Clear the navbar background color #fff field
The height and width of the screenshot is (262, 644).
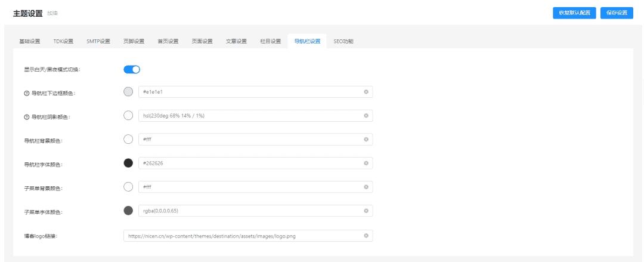(366, 140)
